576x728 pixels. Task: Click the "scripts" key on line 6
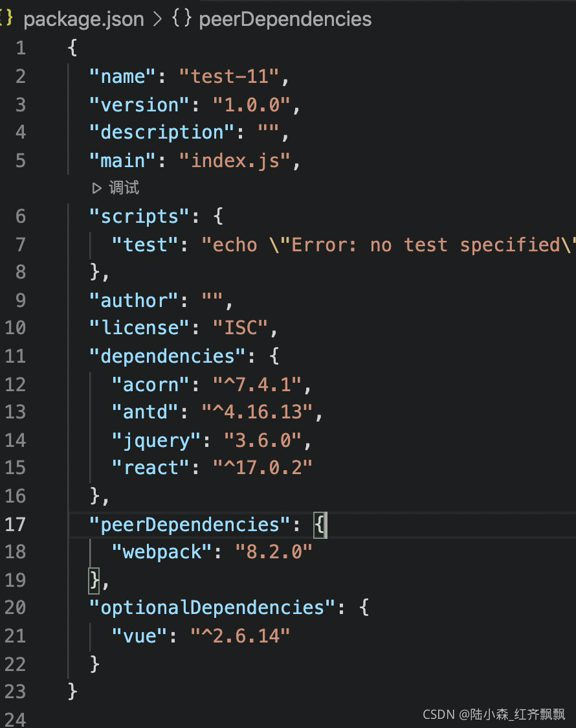[x=139, y=216]
